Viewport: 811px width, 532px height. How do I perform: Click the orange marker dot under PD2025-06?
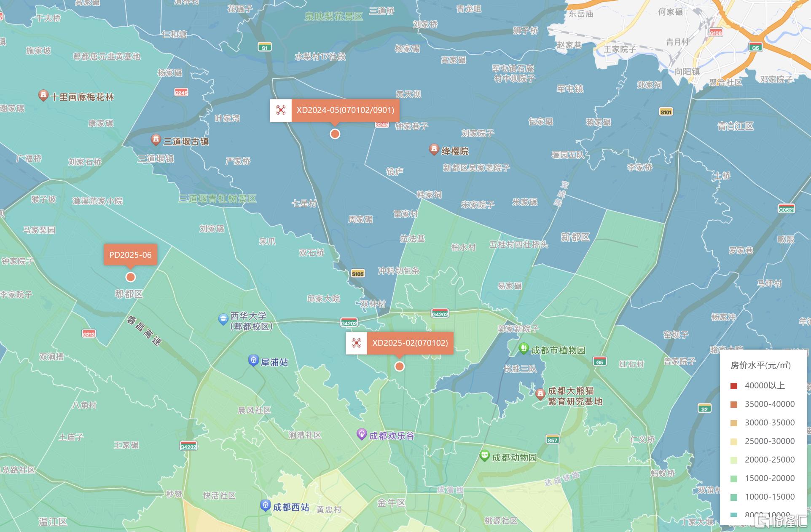point(131,277)
